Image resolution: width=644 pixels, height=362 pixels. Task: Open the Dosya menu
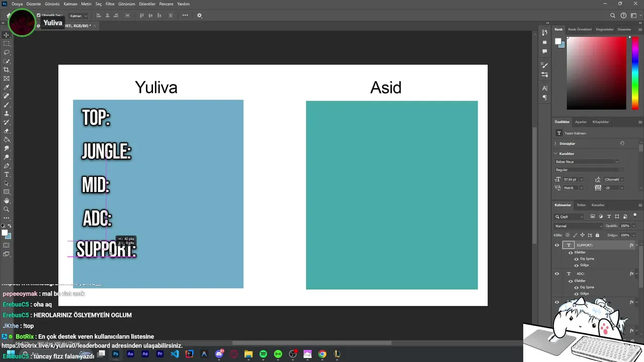[17, 4]
